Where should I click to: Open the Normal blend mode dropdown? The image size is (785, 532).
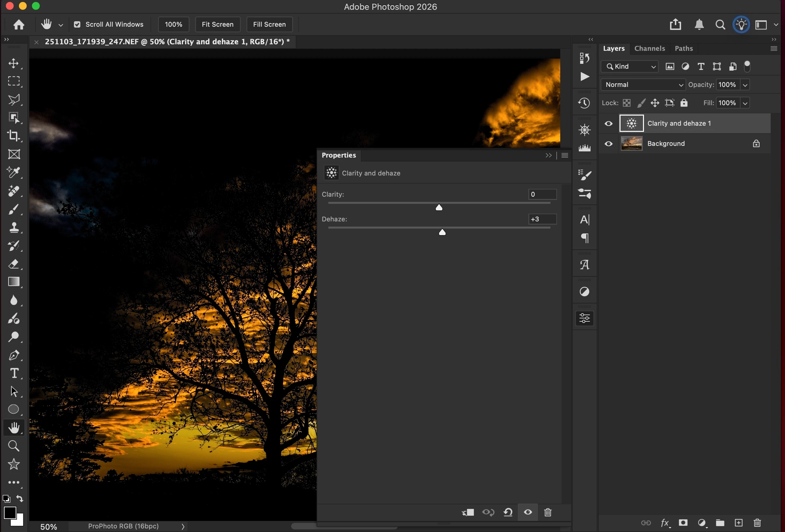click(x=643, y=84)
